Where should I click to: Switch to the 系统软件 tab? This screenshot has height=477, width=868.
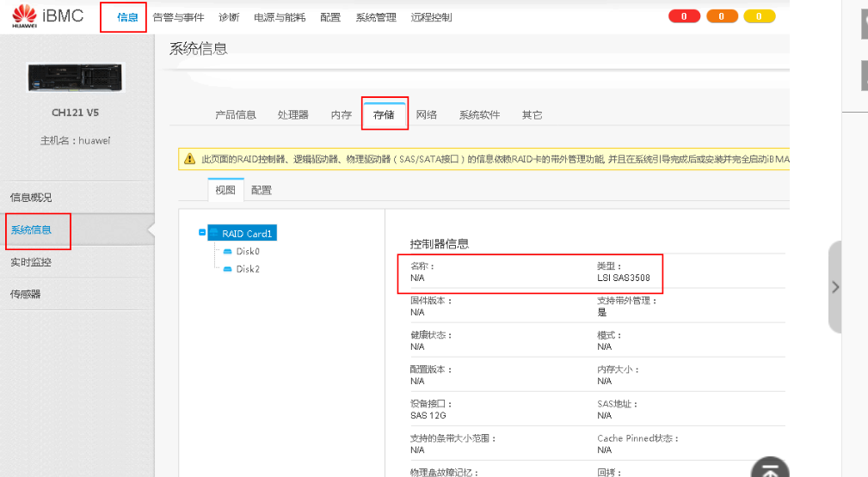point(479,114)
